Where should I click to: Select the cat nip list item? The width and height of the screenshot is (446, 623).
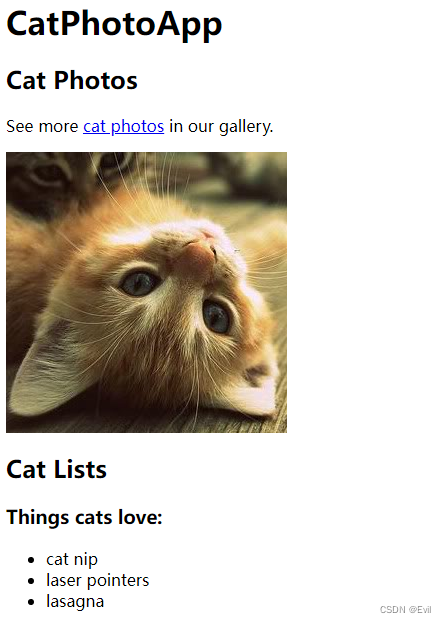pos(72,559)
